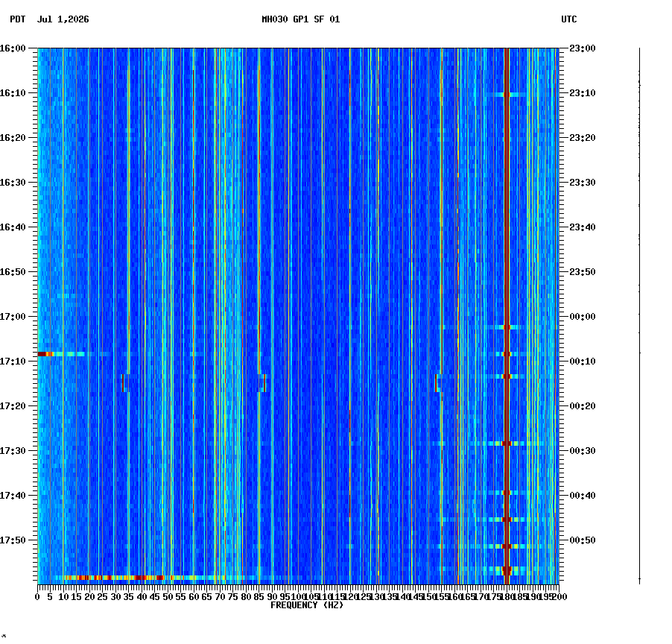Click the 180 Hz burst at 17:28
This screenshot has height=644, width=672.
[506, 443]
